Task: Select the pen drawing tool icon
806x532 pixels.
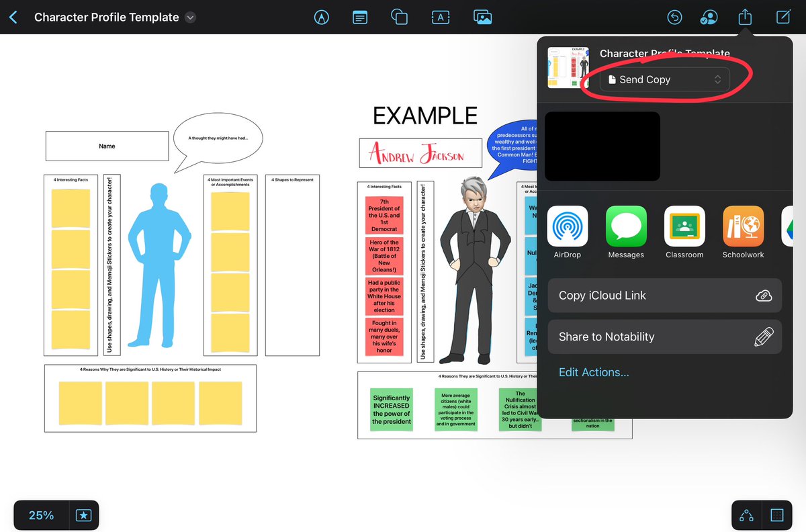Action: 322,17
